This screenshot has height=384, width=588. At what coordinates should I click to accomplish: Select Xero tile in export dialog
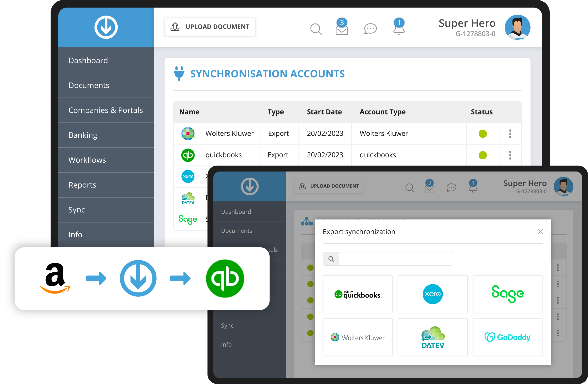433,294
